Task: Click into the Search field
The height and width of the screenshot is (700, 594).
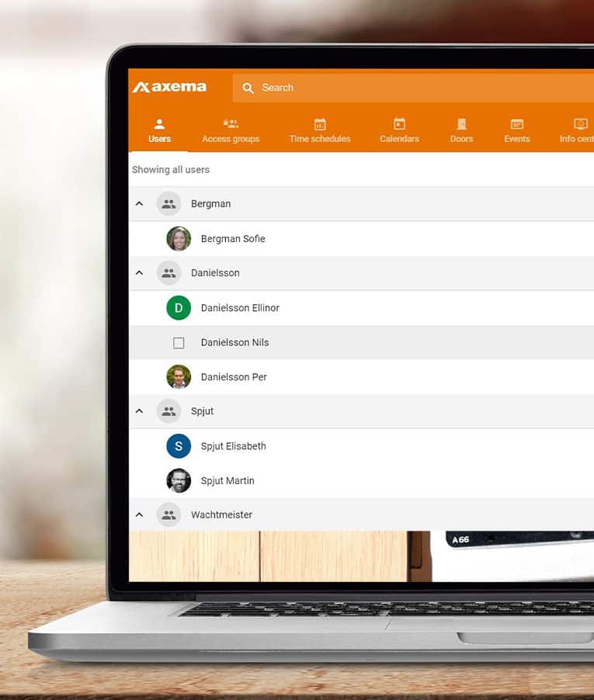Action: [x=413, y=88]
